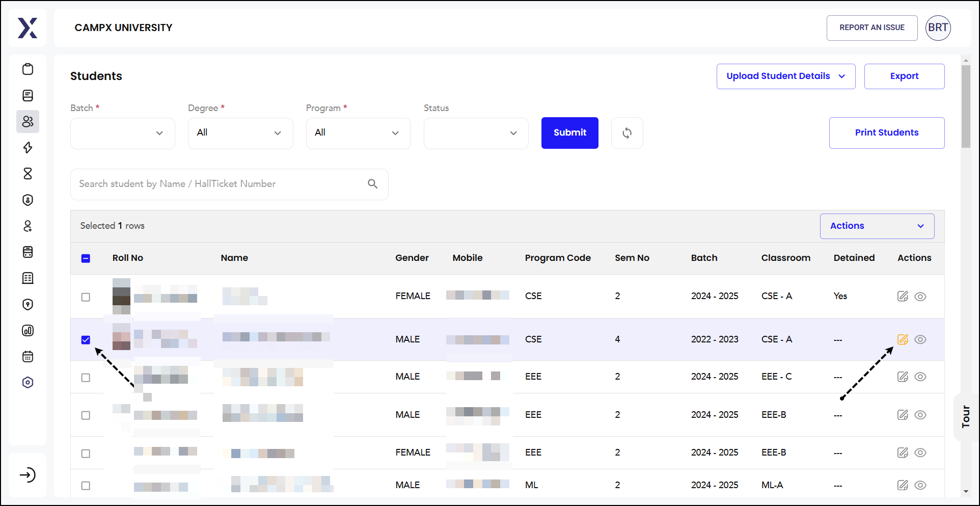Viewport: 980px width, 506px height.
Task: Click the Export button
Action: click(x=905, y=76)
